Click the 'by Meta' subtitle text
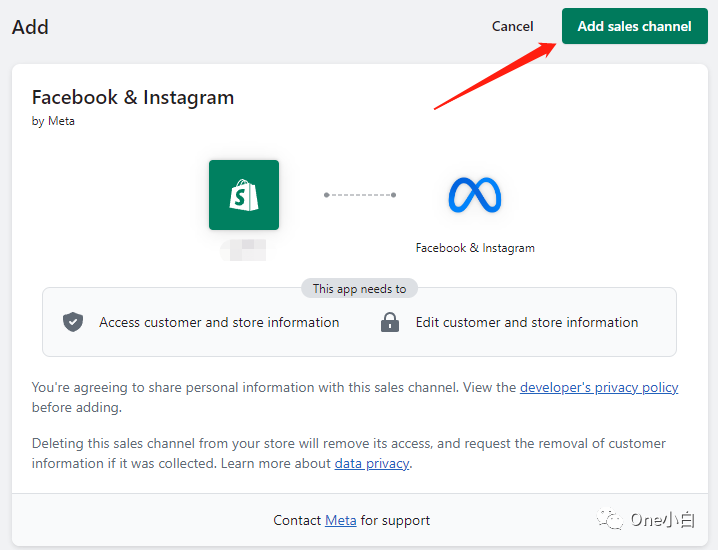 (53, 121)
